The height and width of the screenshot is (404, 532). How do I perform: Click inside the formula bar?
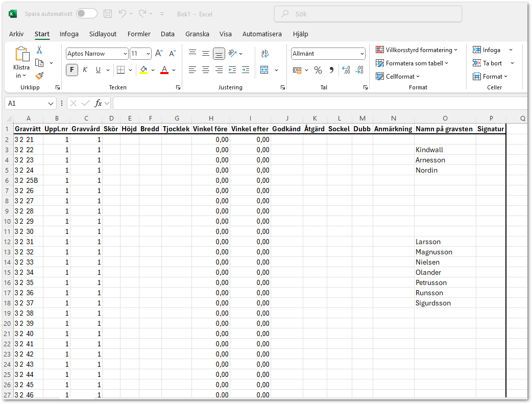[321, 103]
